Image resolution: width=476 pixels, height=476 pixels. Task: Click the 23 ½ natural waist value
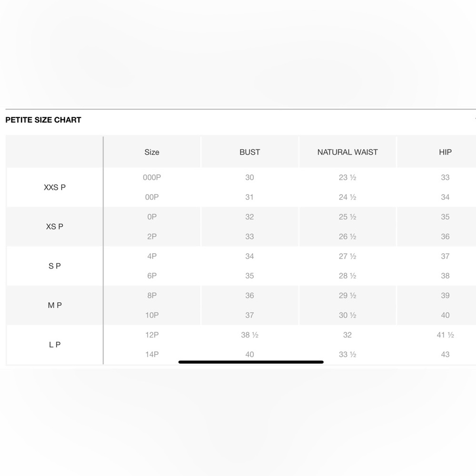[347, 177]
